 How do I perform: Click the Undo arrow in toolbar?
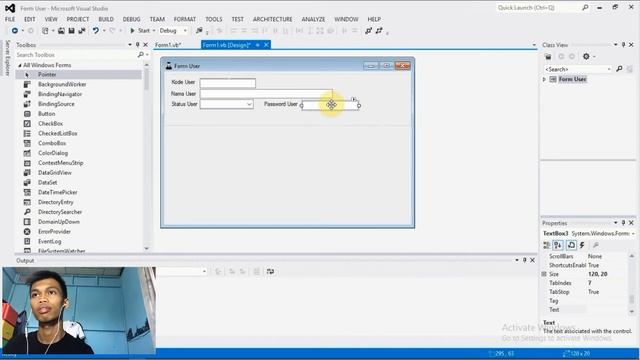(96, 31)
